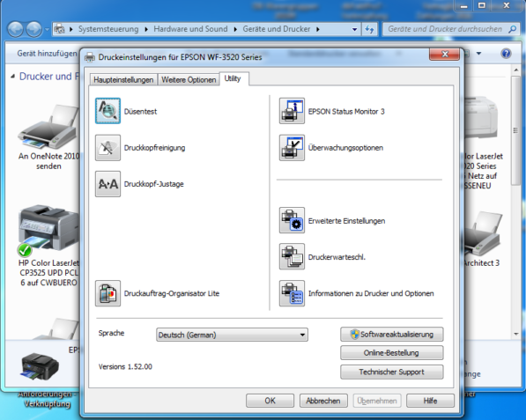Open address bar history dropdown arrow
Viewport: 526px width, 420px height.
click(354, 30)
